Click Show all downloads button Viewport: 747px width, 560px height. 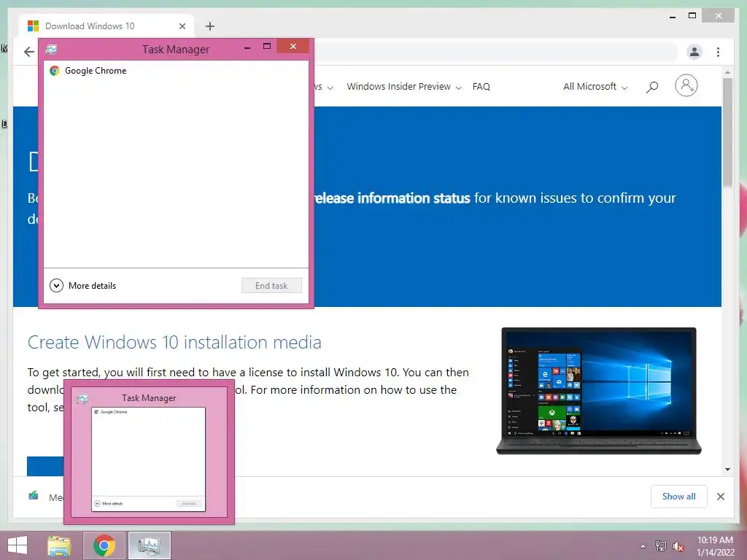(x=679, y=496)
